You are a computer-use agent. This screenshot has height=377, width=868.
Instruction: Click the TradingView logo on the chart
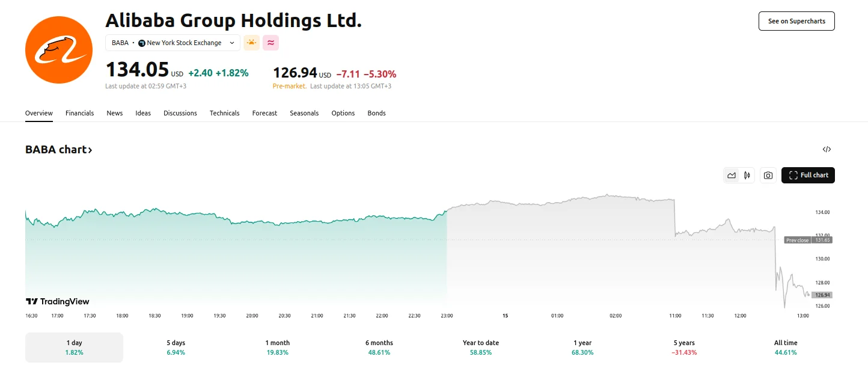tap(58, 301)
